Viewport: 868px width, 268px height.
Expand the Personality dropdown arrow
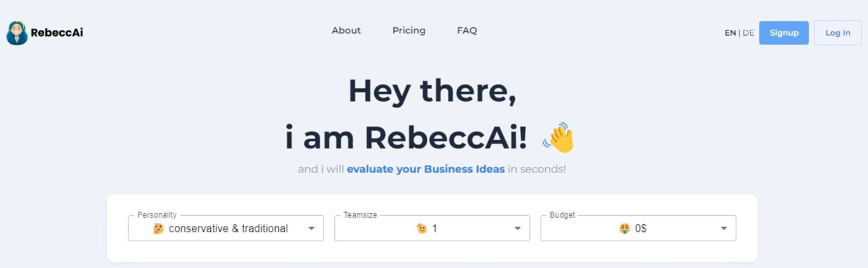click(311, 229)
